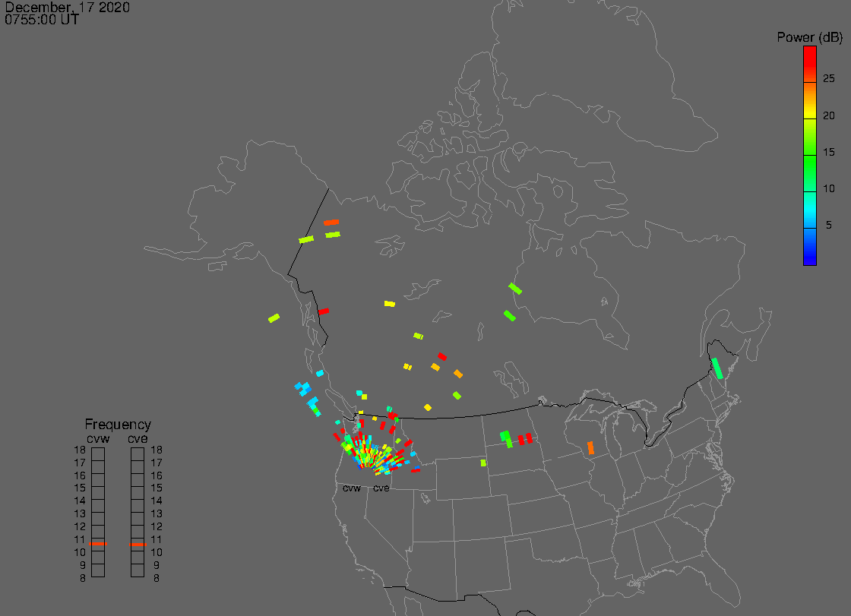Click the long green scatter streak over Maine
This screenshot has width=851, height=616.
(717, 368)
